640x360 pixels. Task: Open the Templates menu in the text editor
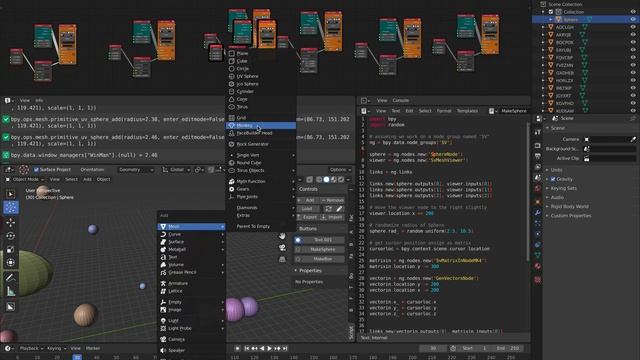coord(467,111)
